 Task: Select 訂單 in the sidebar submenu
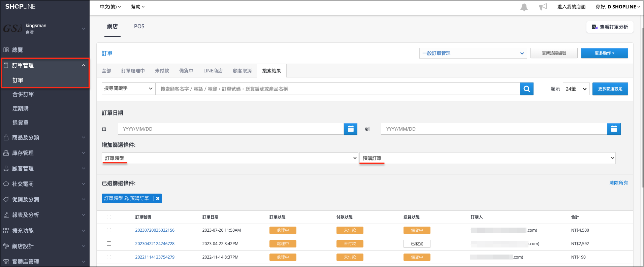click(x=18, y=80)
